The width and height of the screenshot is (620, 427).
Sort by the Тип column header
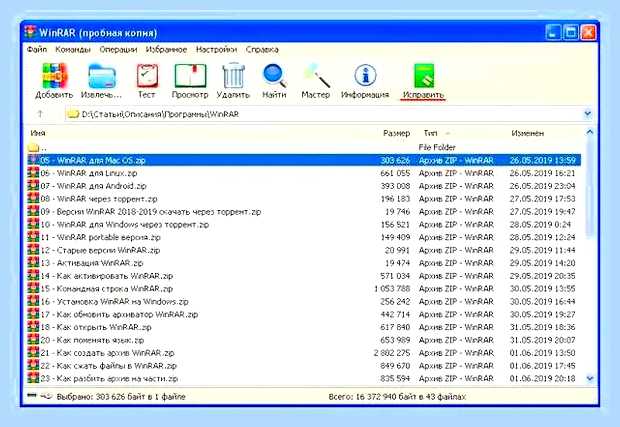430,133
